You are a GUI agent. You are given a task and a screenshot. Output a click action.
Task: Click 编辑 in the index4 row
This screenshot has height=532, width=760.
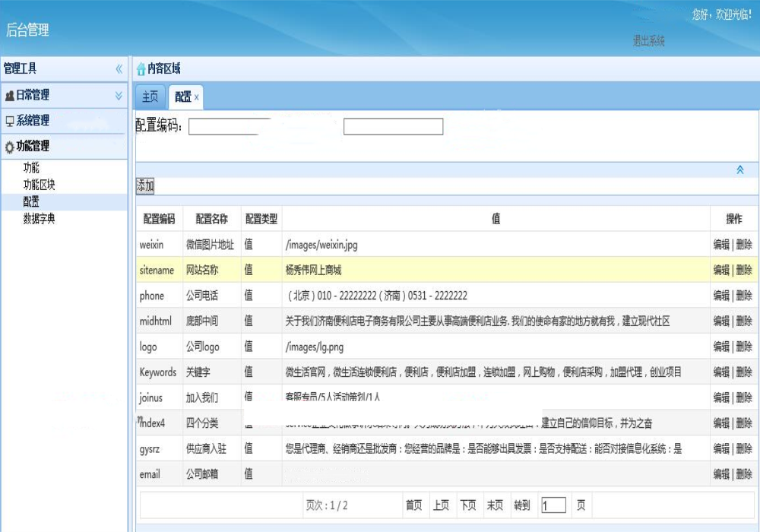721,423
